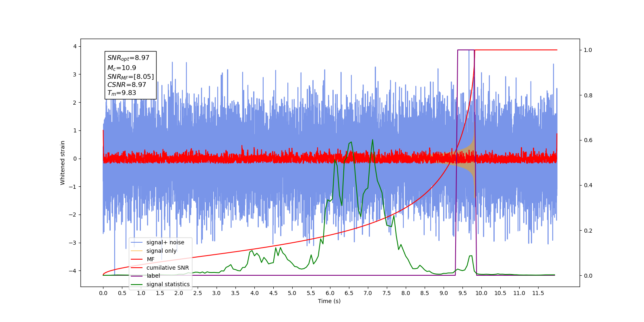Viewport: 644px width, 322px height.
Task: Click x-axis tick label 11.5
Action: [x=538, y=293]
